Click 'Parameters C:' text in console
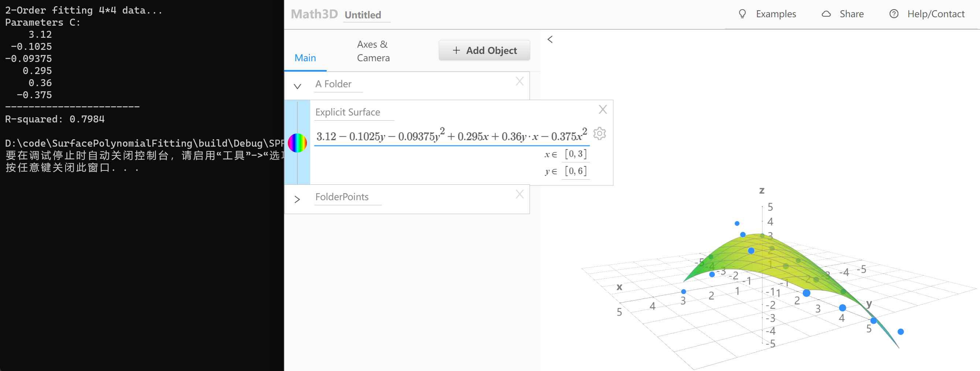 click(x=42, y=22)
